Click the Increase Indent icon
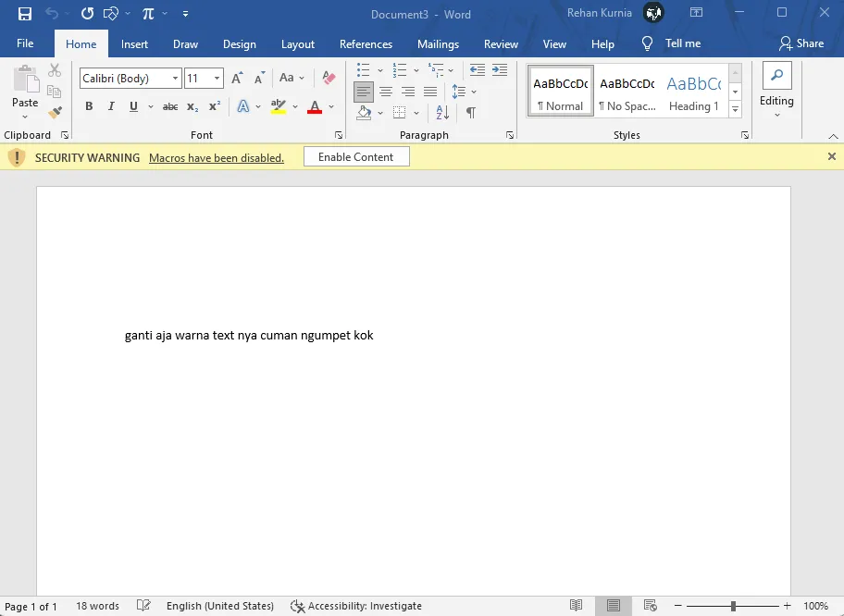Viewport: 844px width, 616px height. (x=500, y=70)
